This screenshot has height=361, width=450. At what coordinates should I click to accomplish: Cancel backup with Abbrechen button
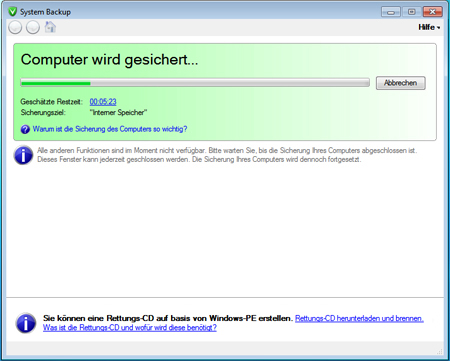[401, 83]
